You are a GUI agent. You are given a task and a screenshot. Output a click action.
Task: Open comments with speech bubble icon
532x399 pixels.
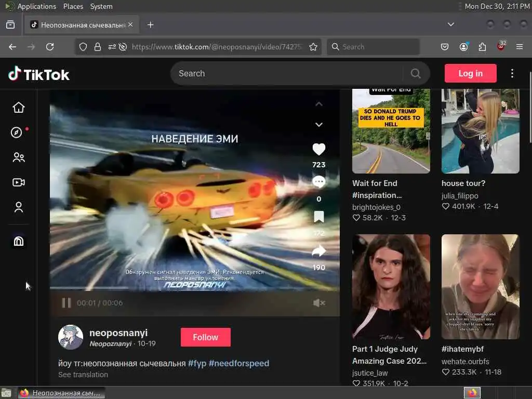point(318,182)
